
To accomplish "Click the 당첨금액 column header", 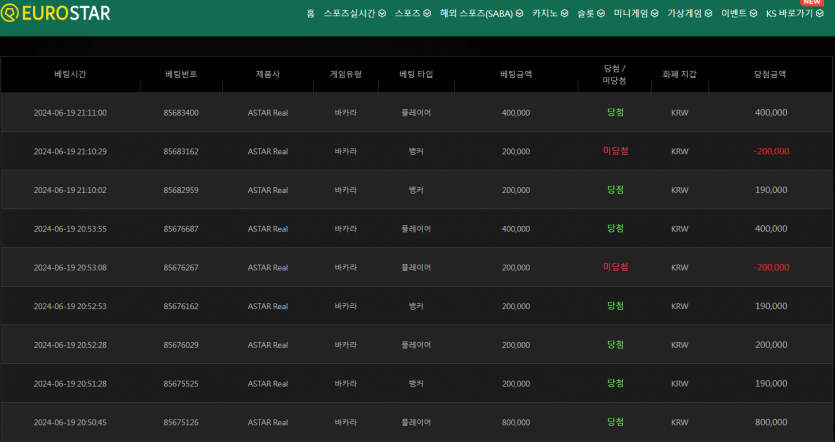I will 770,75.
